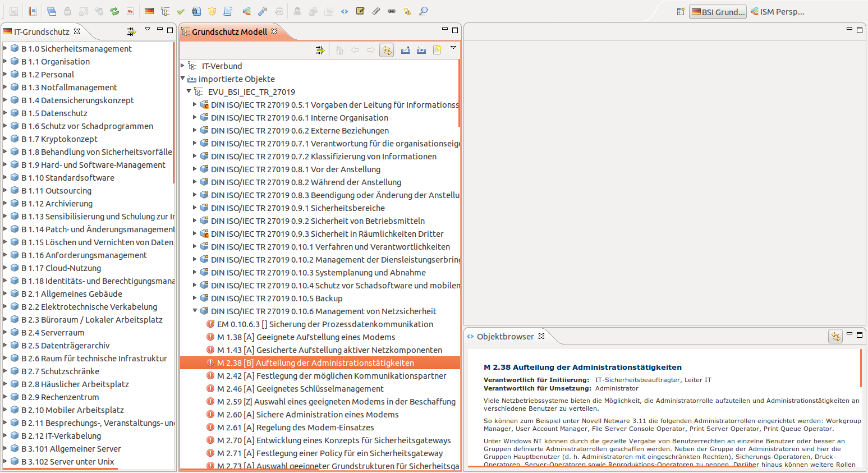The image size is (868, 473).
Task: Click the blue scroll document toolbar icon
Action: [x=228, y=11]
